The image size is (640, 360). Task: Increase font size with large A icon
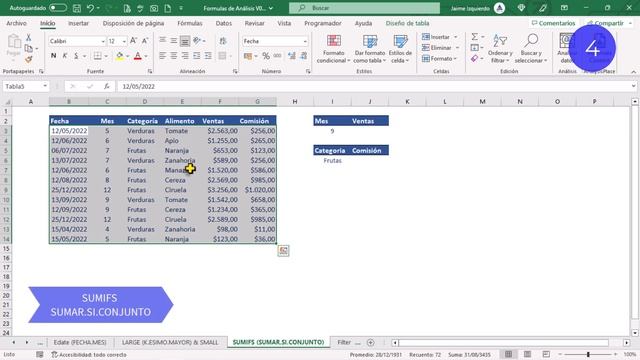coord(133,41)
